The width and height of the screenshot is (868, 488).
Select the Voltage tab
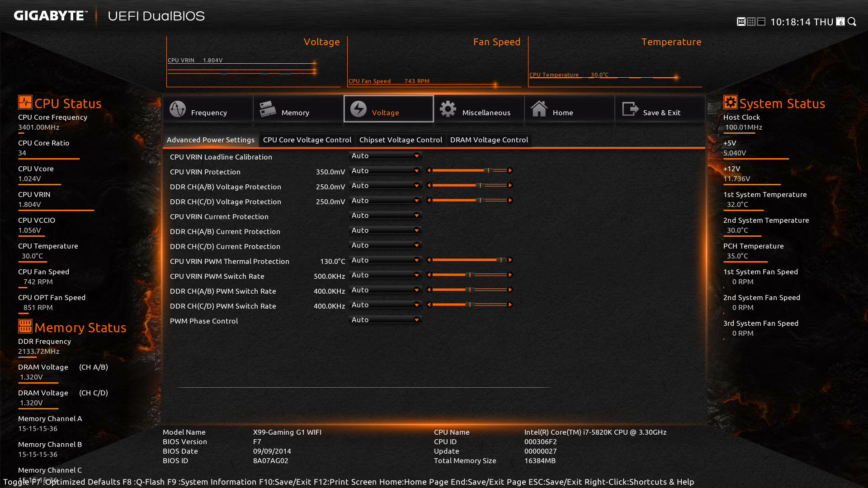point(389,109)
